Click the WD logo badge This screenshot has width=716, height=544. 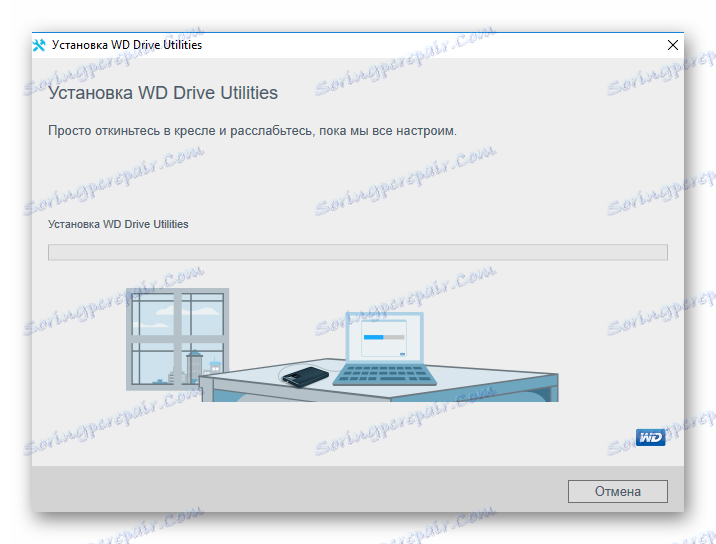click(650, 438)
